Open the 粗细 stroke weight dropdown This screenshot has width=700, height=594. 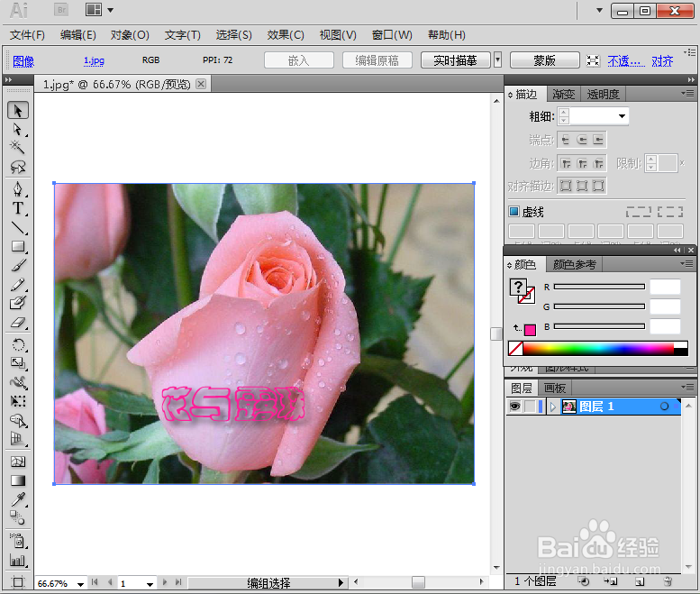tap(622, 116)
